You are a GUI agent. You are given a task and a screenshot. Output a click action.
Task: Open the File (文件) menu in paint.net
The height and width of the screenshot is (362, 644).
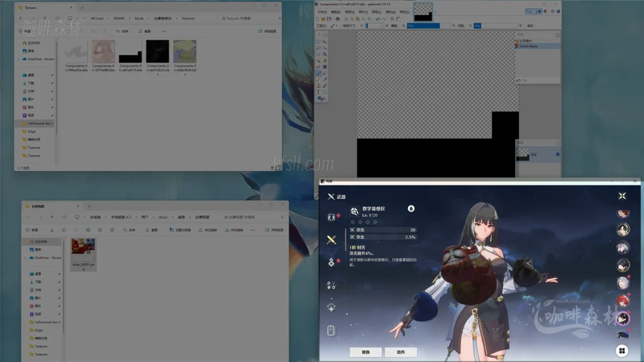point(322,12)
